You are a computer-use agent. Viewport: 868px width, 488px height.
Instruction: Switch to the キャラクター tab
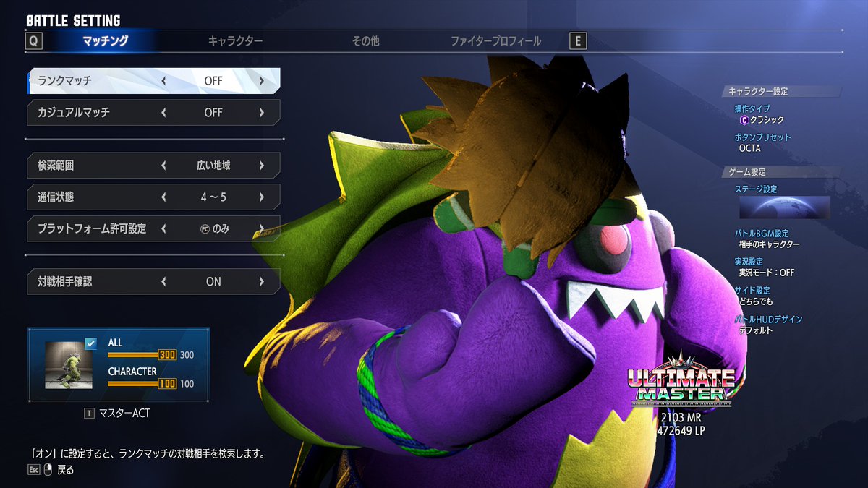click(x=235, y=41)
